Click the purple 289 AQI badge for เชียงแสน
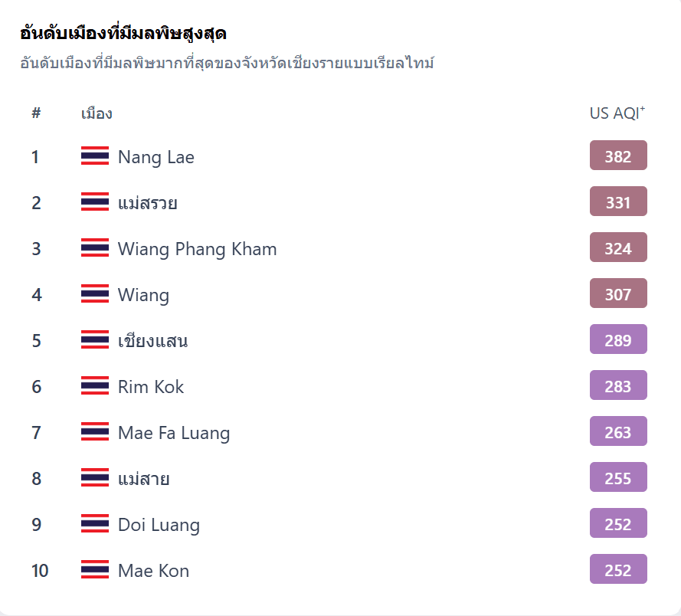681x616 pixels. 617,339
